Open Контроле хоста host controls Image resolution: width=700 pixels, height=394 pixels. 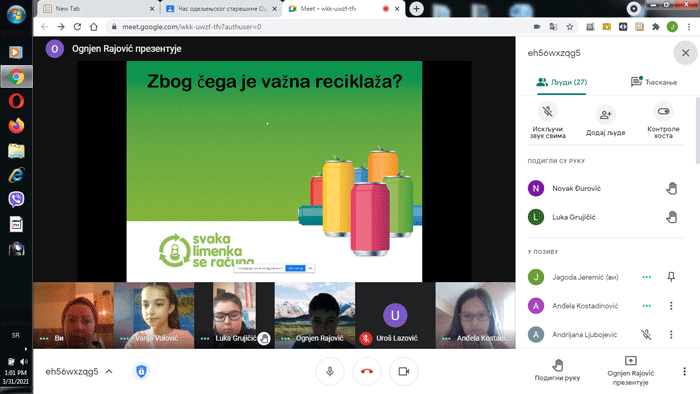[x=663, y=112]
